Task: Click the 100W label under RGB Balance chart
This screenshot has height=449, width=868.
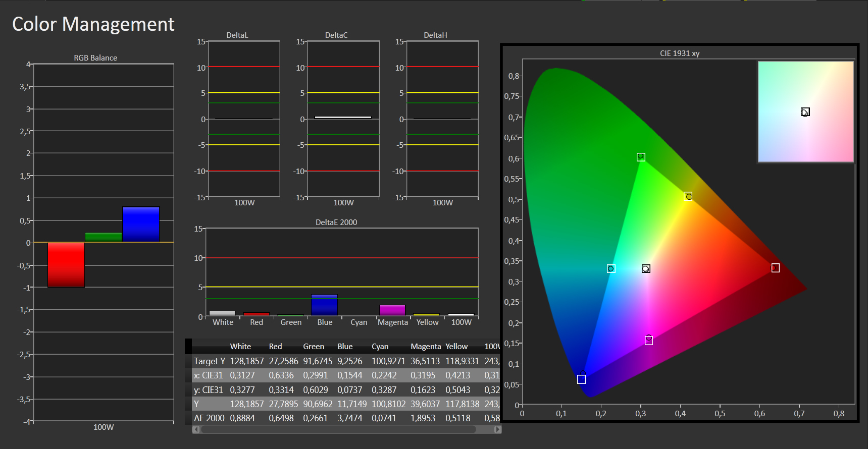Action: click(x=104, y=427)
